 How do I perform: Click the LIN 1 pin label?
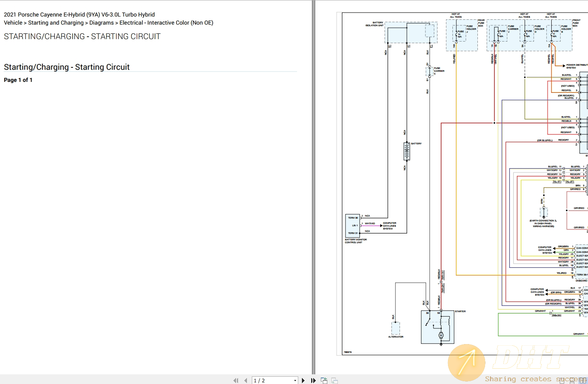pos(355,225)
